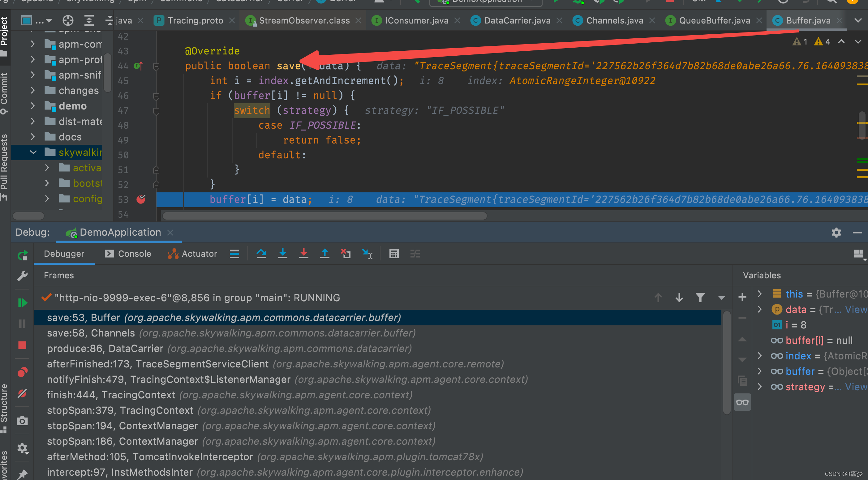The image size is (868, 480).
Task: Open debug settings gear in left strip
Action: (23, 448)
